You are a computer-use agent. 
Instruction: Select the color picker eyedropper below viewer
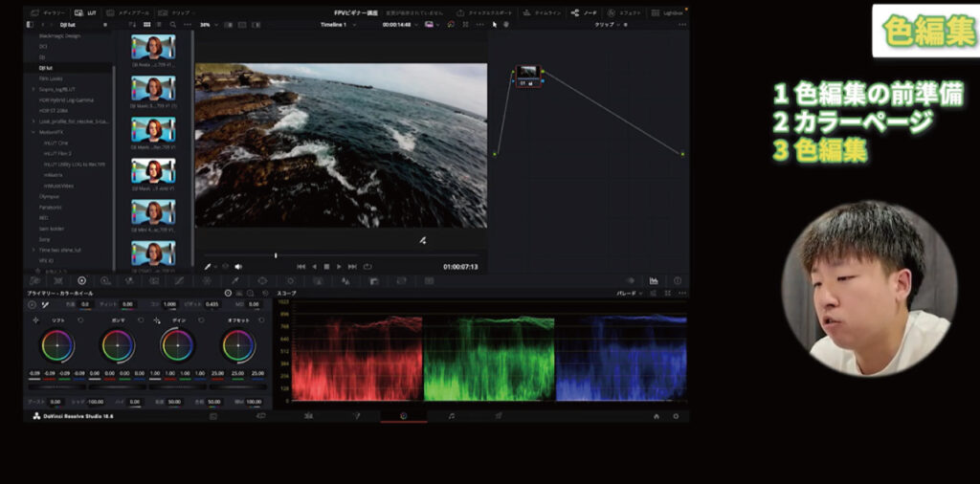pos(208,267)
